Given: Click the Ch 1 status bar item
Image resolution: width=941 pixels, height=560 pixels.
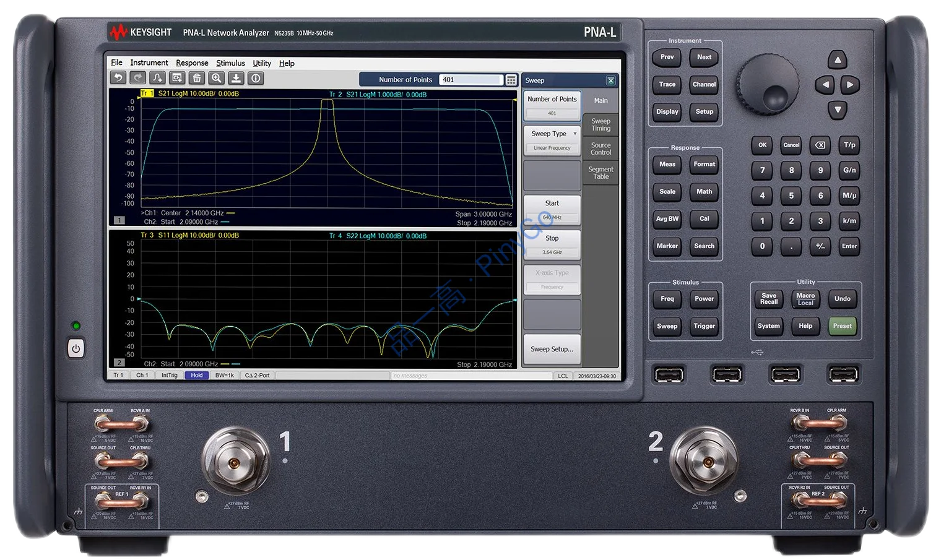Looking at the screenshot, I should click(142, 375).
